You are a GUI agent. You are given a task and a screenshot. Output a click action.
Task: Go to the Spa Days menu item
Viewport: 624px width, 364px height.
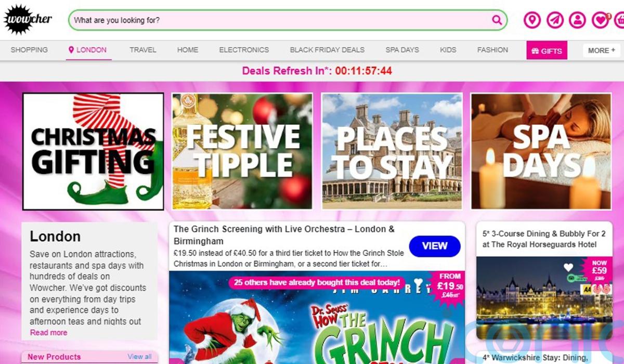pyautogui.click(x=402, y=50)
